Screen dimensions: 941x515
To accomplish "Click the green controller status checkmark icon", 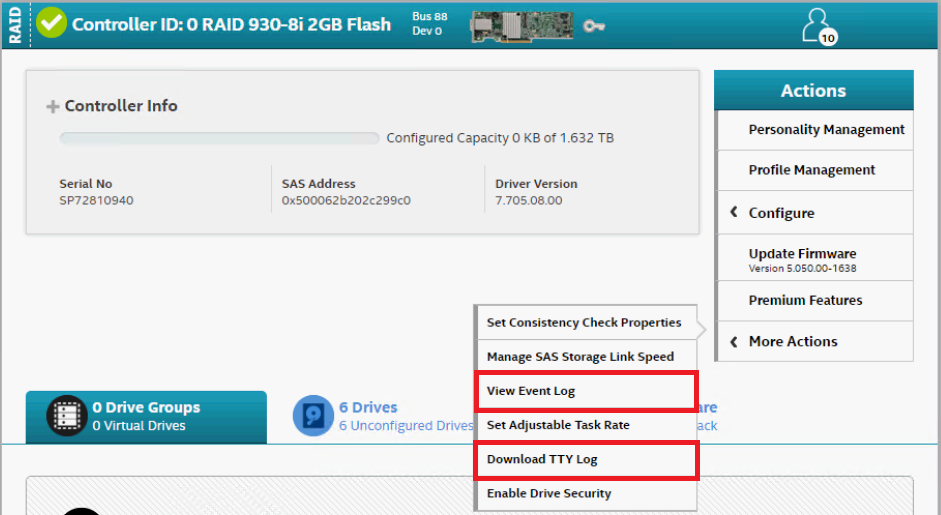I will [51, 23].
